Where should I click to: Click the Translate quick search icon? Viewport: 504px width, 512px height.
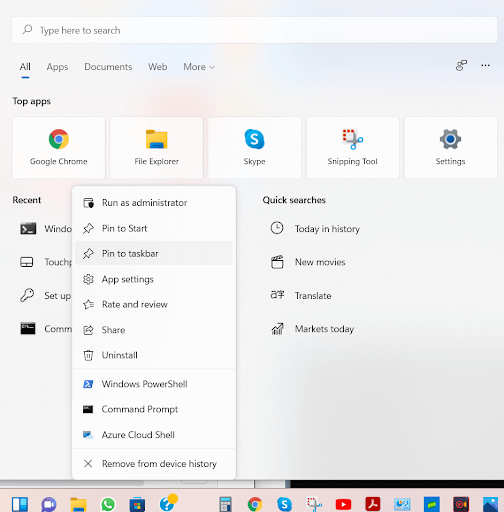(x=277, y=295)
